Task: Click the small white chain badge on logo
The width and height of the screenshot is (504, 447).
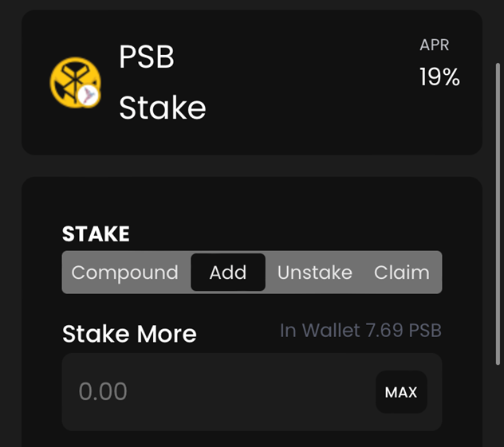Action: (88, 96)
